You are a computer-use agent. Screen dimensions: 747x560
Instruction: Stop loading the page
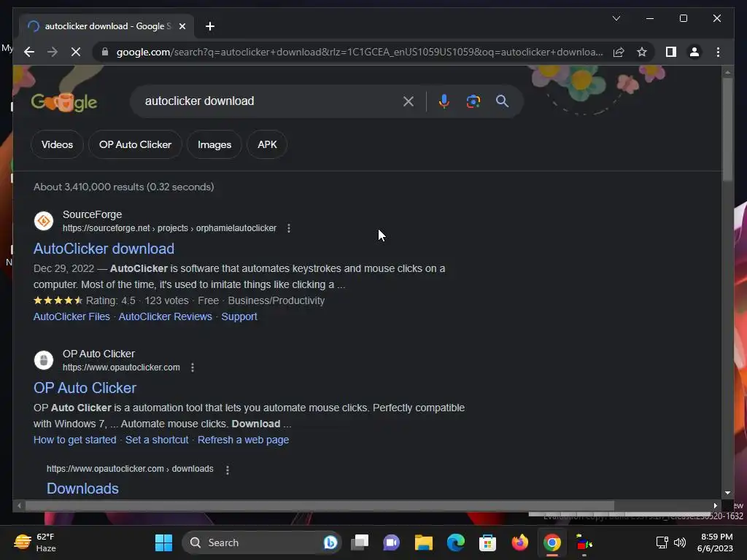pos(76,52)
